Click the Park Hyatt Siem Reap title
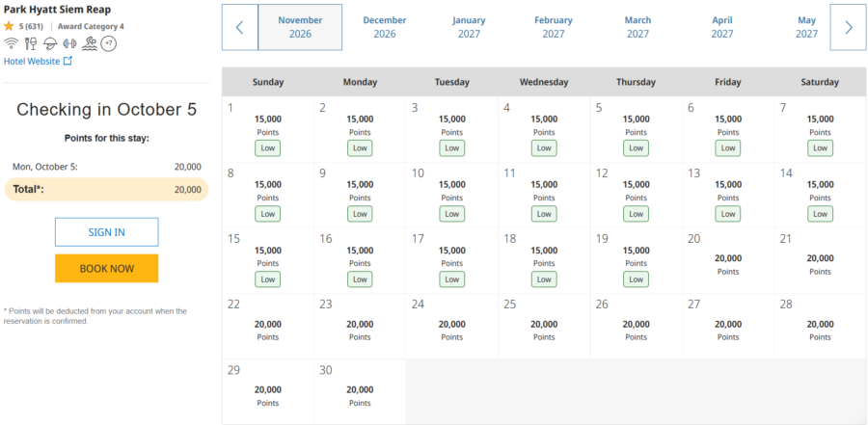 click(x=57, y=10)
